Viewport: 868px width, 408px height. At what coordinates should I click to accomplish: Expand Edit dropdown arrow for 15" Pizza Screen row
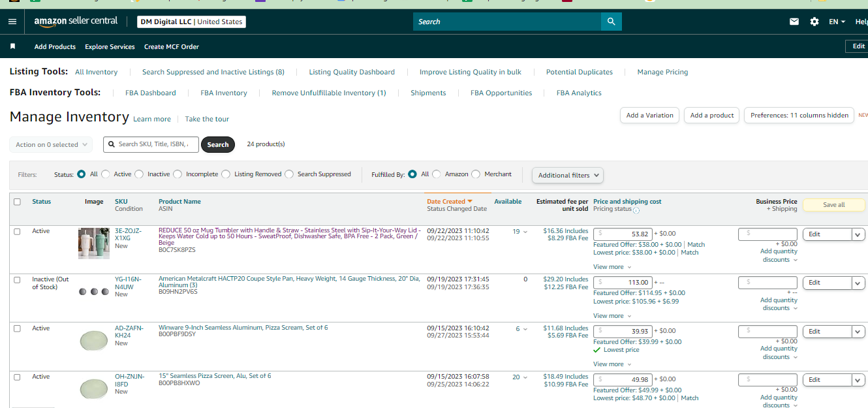[x=858, y=380]
